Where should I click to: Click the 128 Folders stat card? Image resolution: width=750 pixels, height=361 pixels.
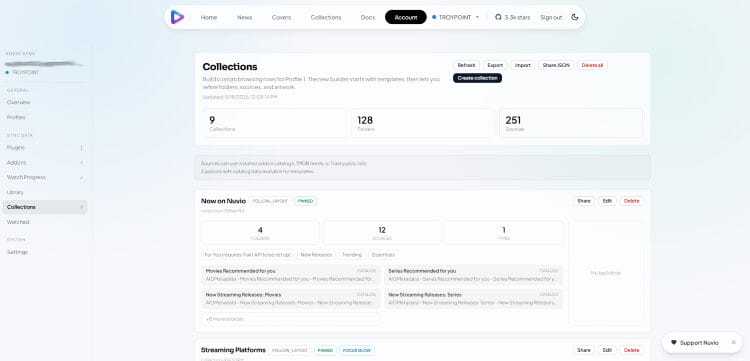pos(422,123)
